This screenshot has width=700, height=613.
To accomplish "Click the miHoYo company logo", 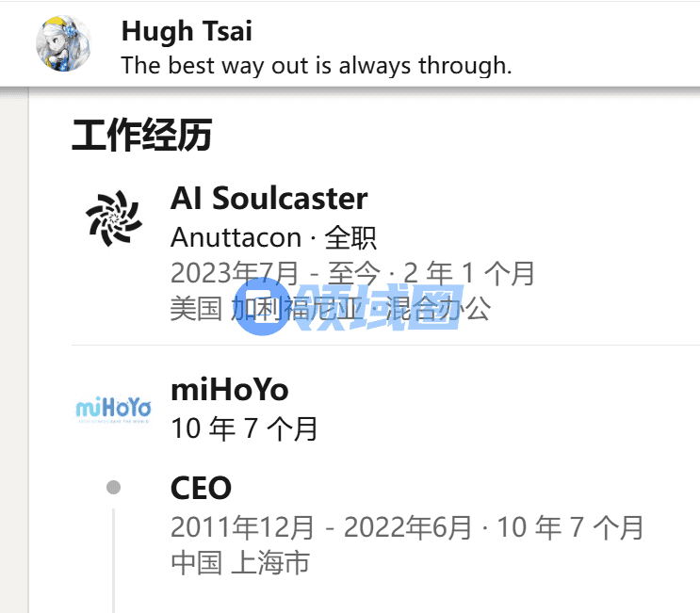I will pos(114,409).
